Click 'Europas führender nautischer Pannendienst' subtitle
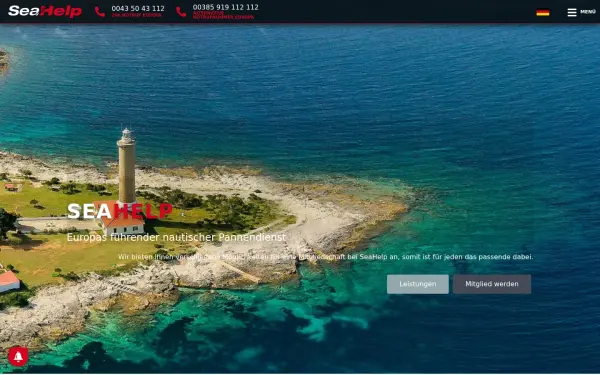 [176, 237]
